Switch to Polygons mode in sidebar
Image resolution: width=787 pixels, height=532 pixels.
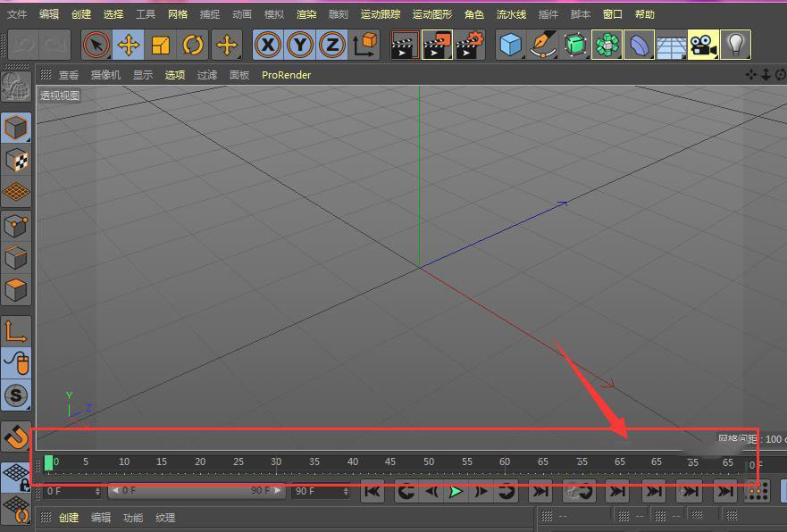(15, 290)
